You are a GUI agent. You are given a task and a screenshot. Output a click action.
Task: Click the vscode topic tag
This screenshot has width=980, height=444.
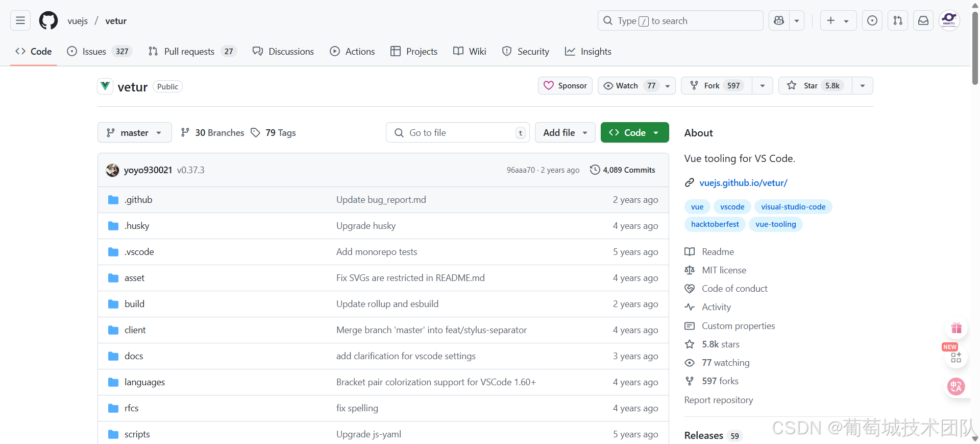(x=732, y=207)
